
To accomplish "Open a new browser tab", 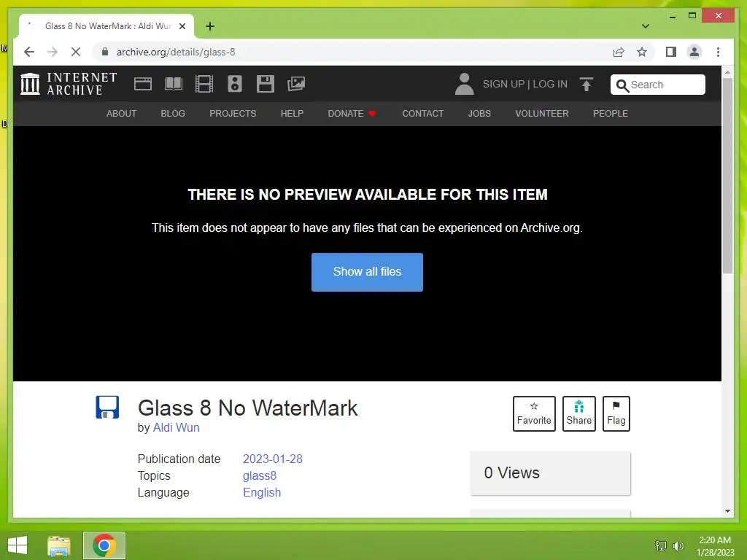I will point(210,26).
